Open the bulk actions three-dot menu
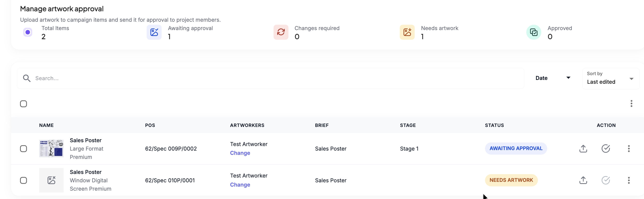The height and width of the screenshot is (199, 644). [x=631, y=104]
